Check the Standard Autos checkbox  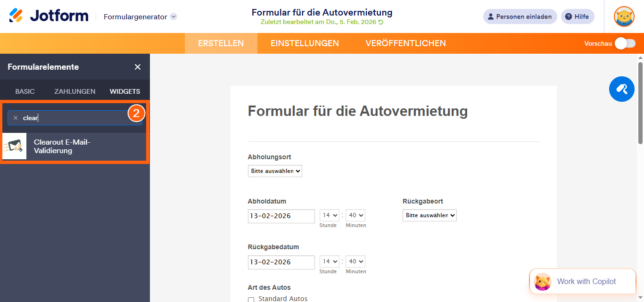[x=251, y=298]
